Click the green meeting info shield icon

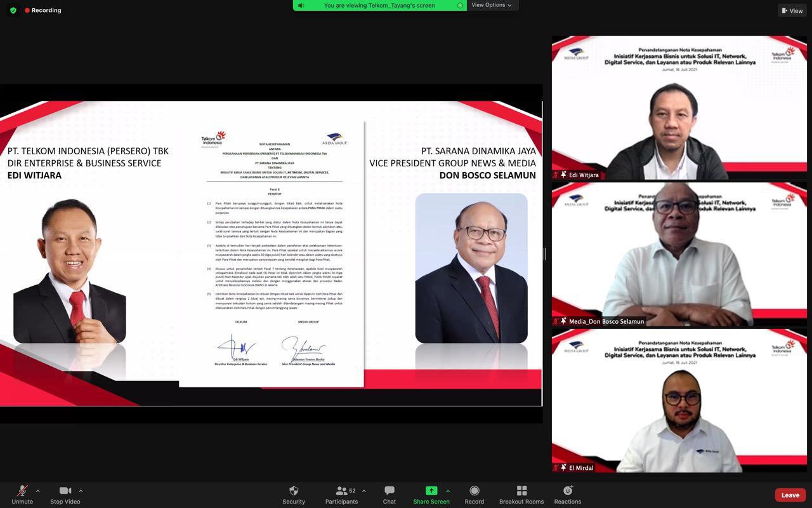pos(12,10)
